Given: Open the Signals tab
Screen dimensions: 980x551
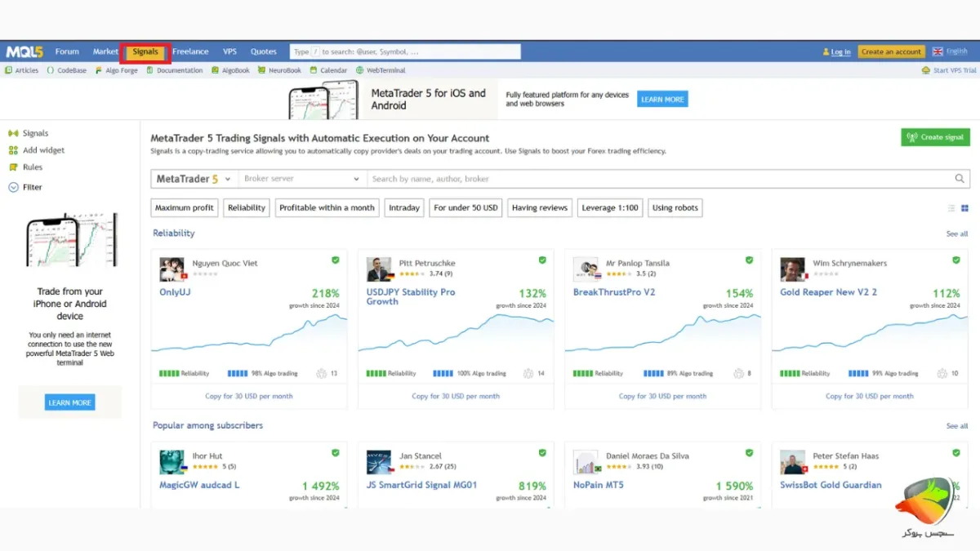Looking at the screenshot, I should (145, 52).
